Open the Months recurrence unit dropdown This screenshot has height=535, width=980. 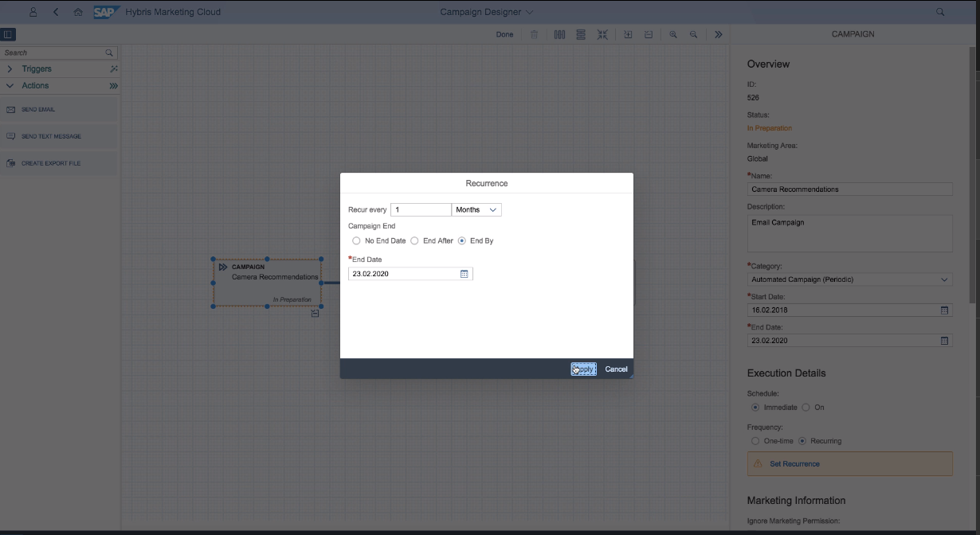476,210
